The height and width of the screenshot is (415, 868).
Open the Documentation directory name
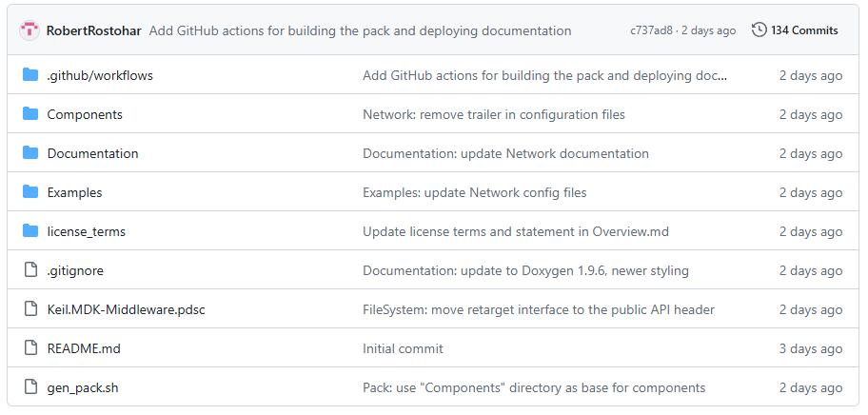[x=92, y=153]
